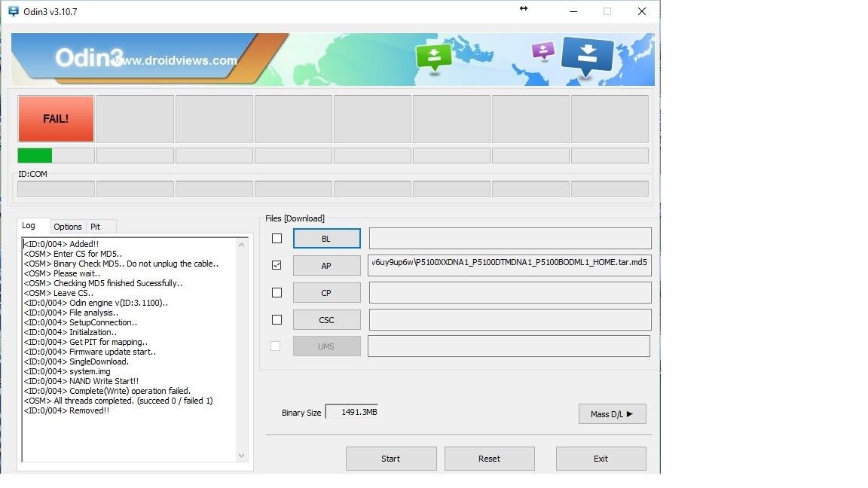The image size is (868, 488).
Task: Click the 'Odin engine v(ID:3.1100)..' log line
Action: pyautogui.click(x=96, y=303)
